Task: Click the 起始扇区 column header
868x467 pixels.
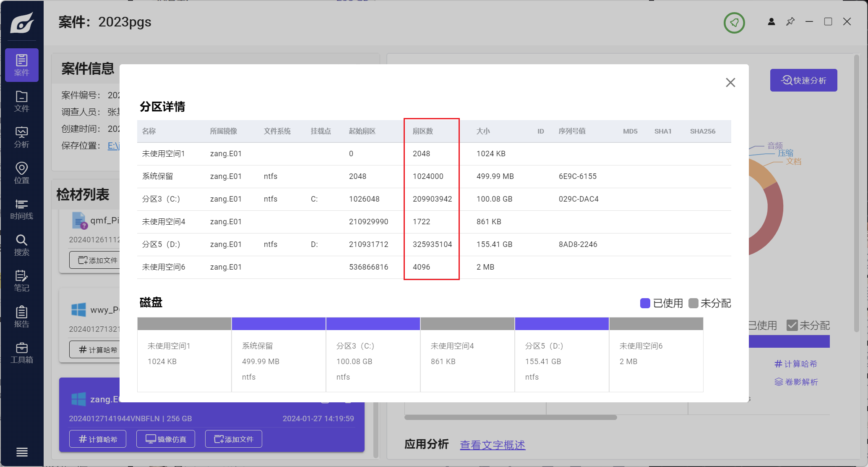Action: point(362,131)
